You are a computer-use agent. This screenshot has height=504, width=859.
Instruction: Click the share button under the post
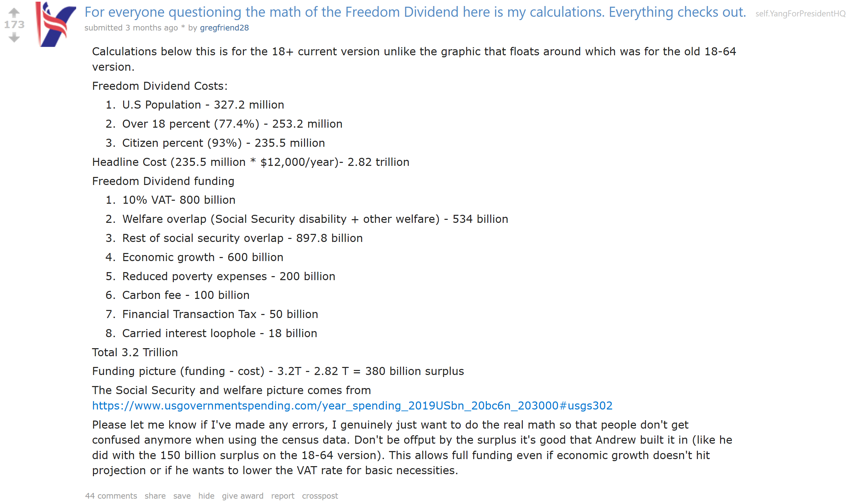(x=155, y=496)
